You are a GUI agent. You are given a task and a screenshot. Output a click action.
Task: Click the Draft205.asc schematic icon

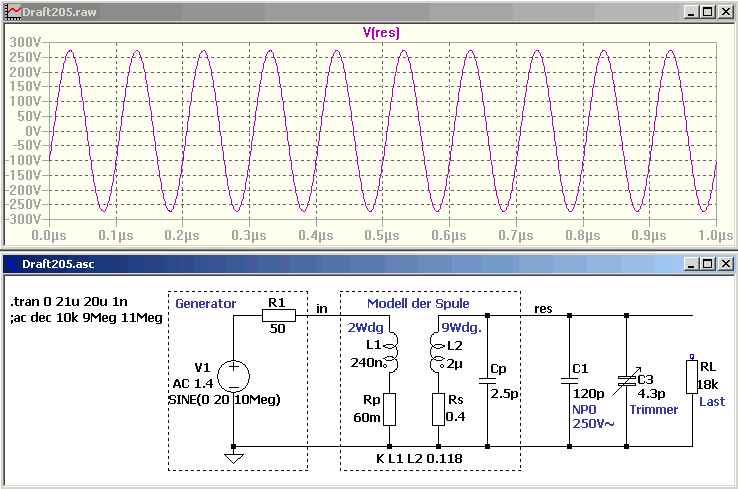(12, 264)
